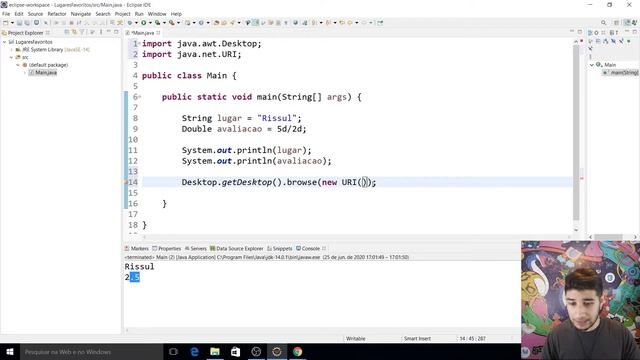This screenshot has height=360, width=640.
Task: Minimize the editor area
Action: point(572,32)
